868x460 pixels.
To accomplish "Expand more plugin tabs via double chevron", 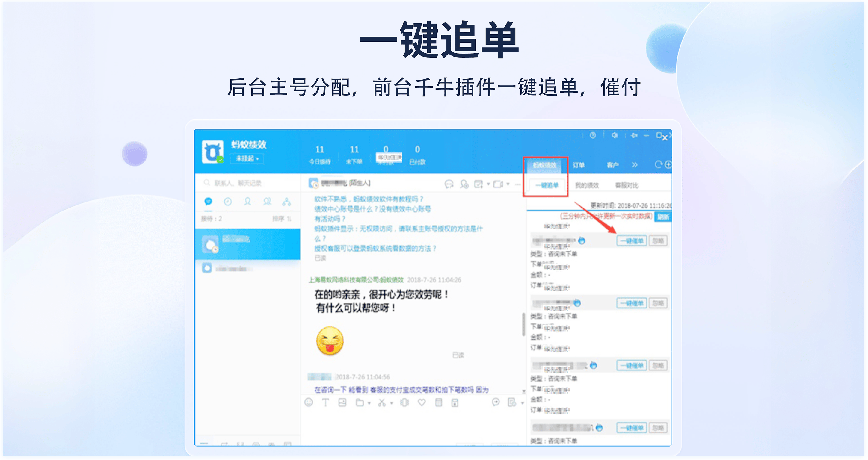I will tap(635, 165).
